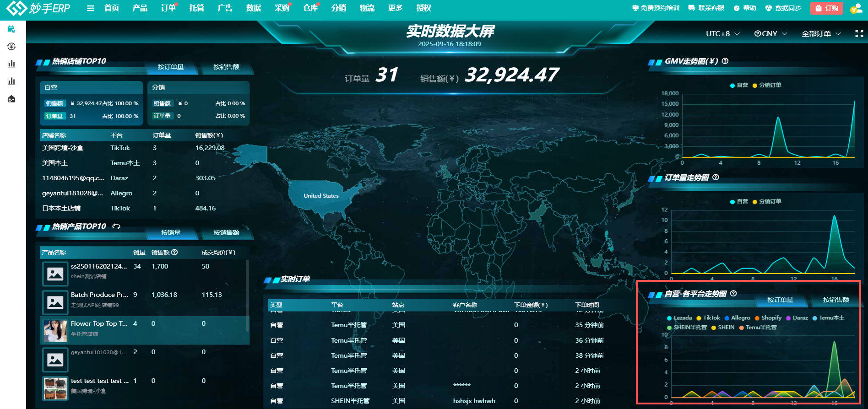Click the swap icon next to 热销产品TOP10
This screenshot has width=868, height=409.
(x=116, y=226)
